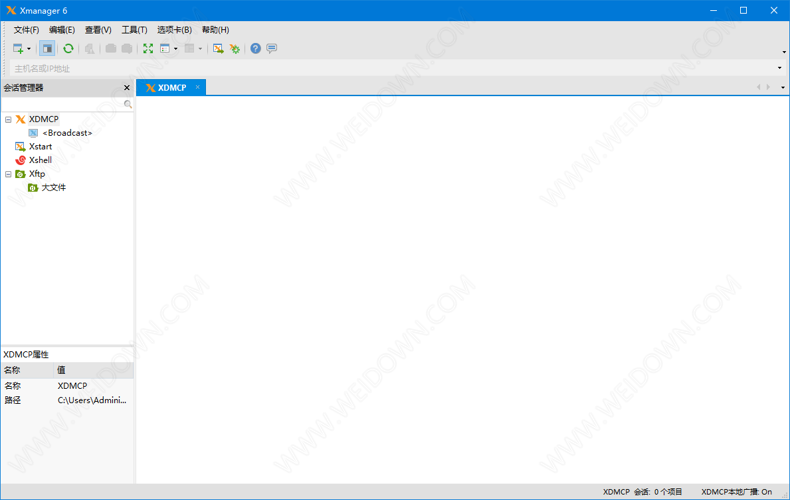Select the XDMCP value in properties
The image size is (790, 500).
click(x=72, y=386)
